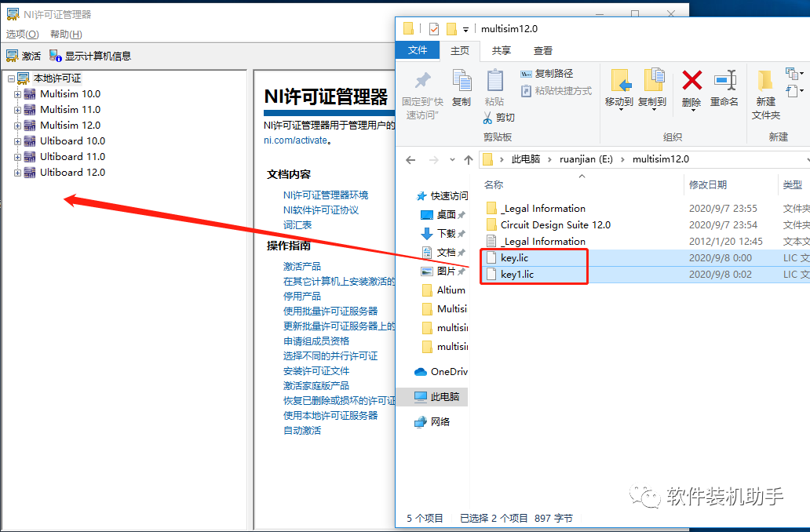Viewport: 810px width, 532px height.
Task: Sort files by 名称 column header
Action: tap(494, 185)
